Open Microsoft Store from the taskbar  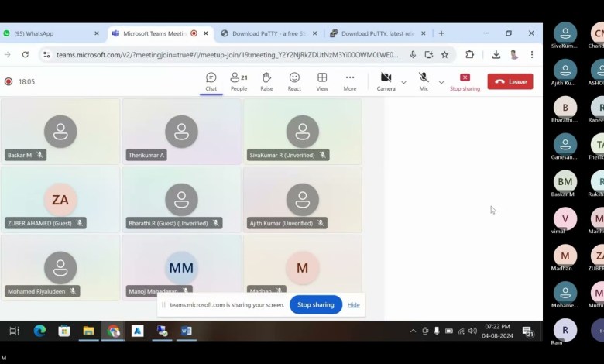(x=64, y=331)
